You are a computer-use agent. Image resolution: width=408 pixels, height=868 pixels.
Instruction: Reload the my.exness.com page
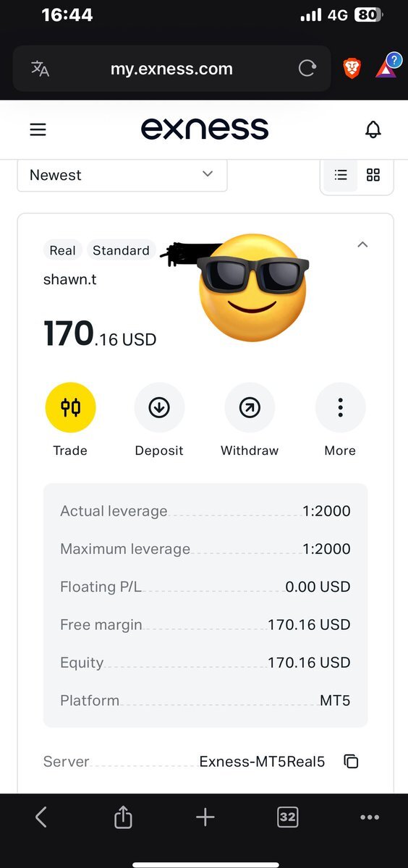[x=307, y=68]
